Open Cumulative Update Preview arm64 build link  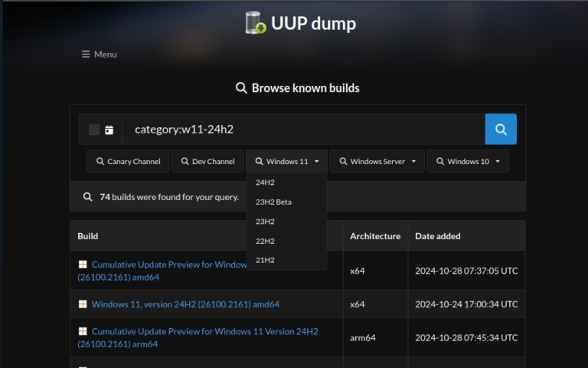tap(204, 331)
